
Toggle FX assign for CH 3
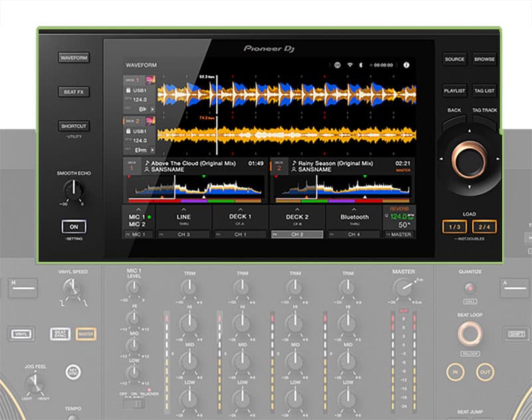coord(184,234)
